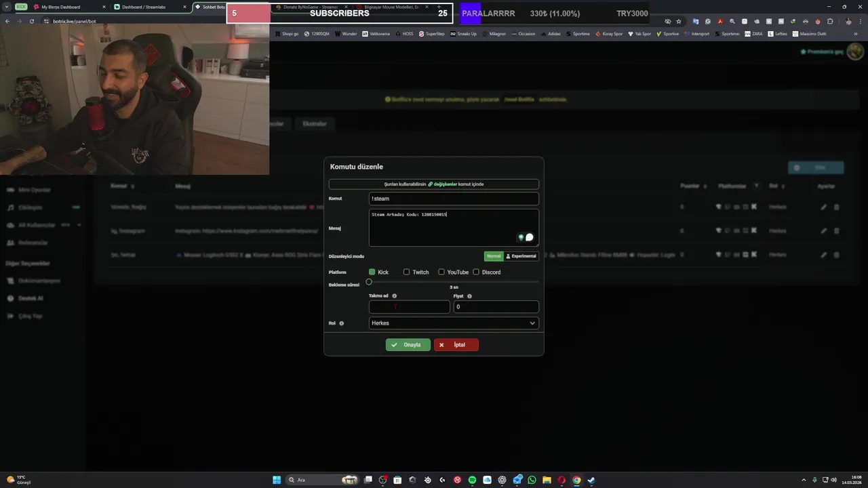Viewport: 868px width, 488px height.
Task: Click into the Mesaj text area
Action: point(454,228)
